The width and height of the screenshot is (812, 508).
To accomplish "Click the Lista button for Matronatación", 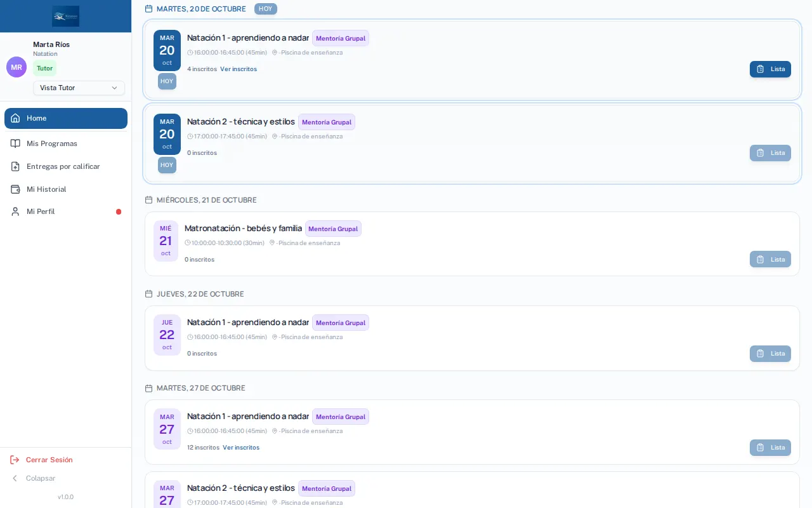I will (x=770, y=259).
